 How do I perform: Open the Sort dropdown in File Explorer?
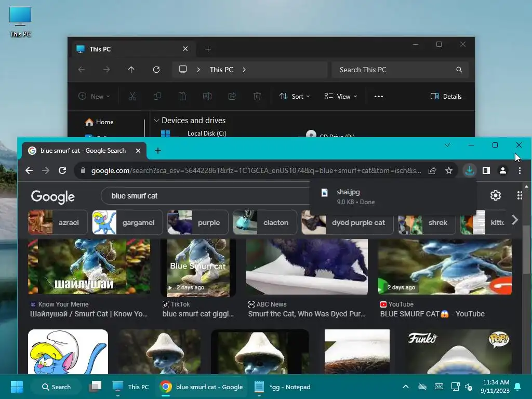[295, 96]
